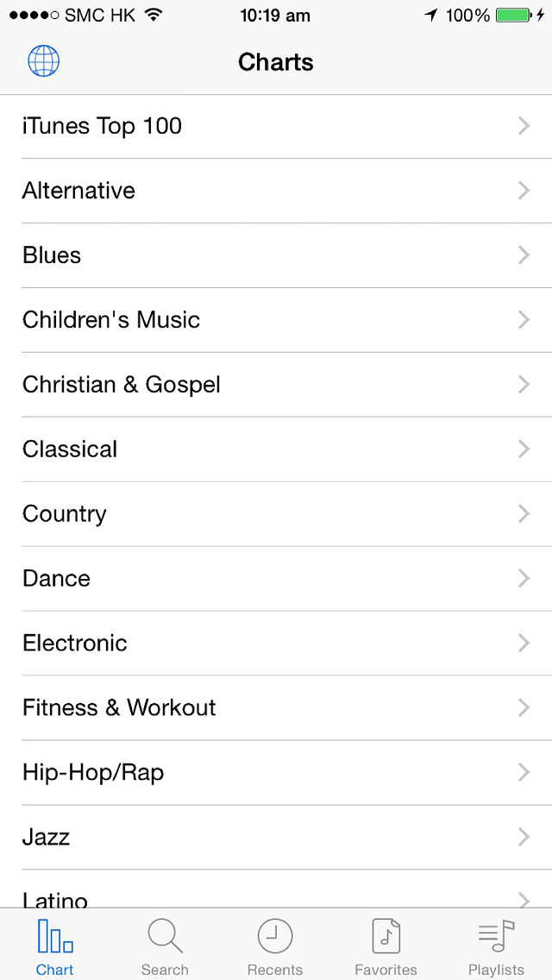This screenshot has width=552, height=980.
Task: Switch to the Chart tab
Action: [54, 945]
